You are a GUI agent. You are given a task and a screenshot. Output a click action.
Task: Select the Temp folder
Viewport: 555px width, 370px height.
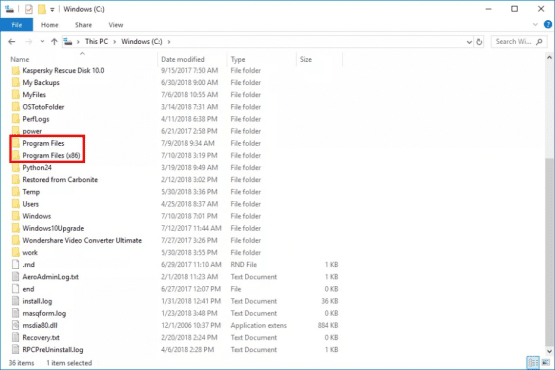coord(31,192)
